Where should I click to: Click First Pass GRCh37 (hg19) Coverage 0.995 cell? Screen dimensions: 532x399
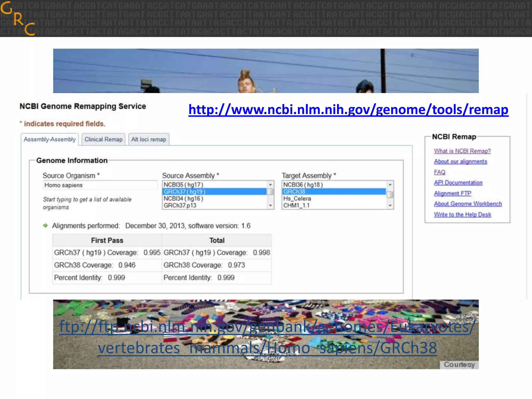(107, 253)
